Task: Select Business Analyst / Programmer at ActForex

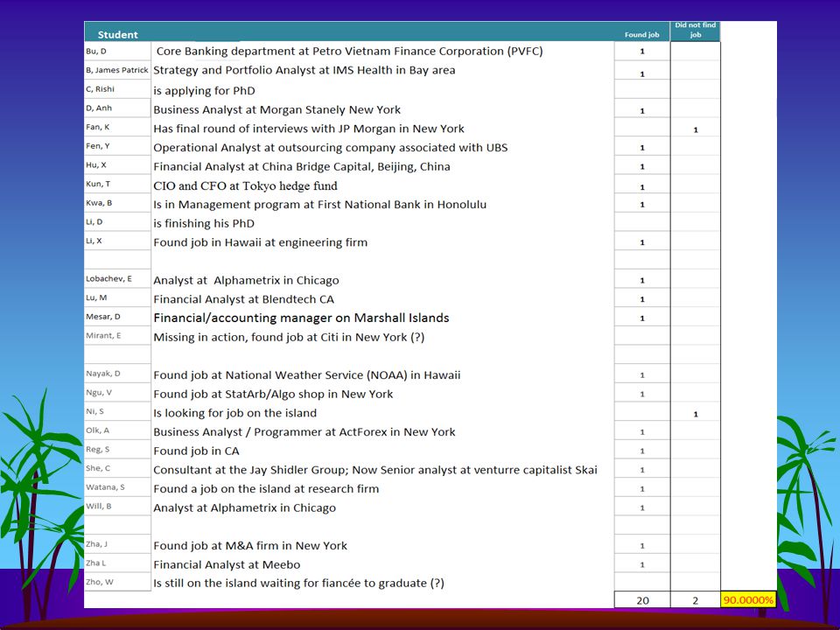Action: click(x=304, y=432)
